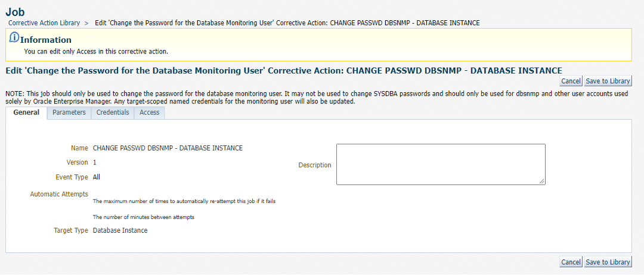Click the Automatic Attempts label
The height and width of the screenshot is (275, 644).
(59, 194)
